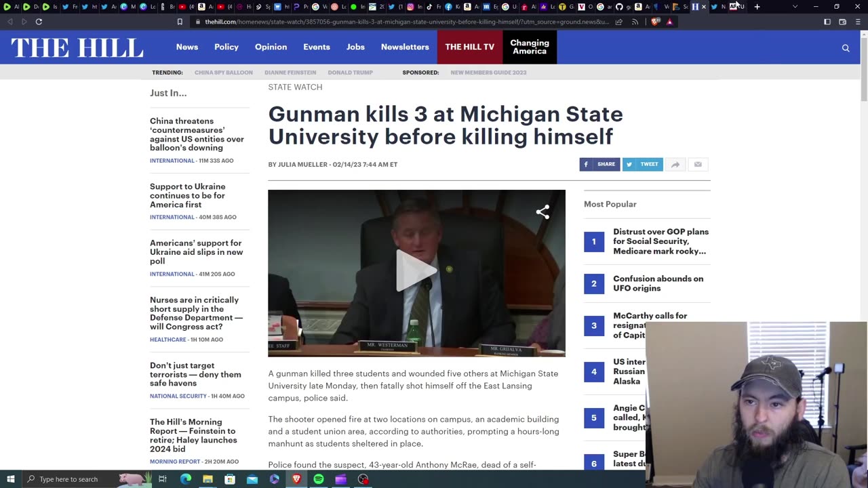Go back in browser history
868x488 pixels.
click(9, 22)
